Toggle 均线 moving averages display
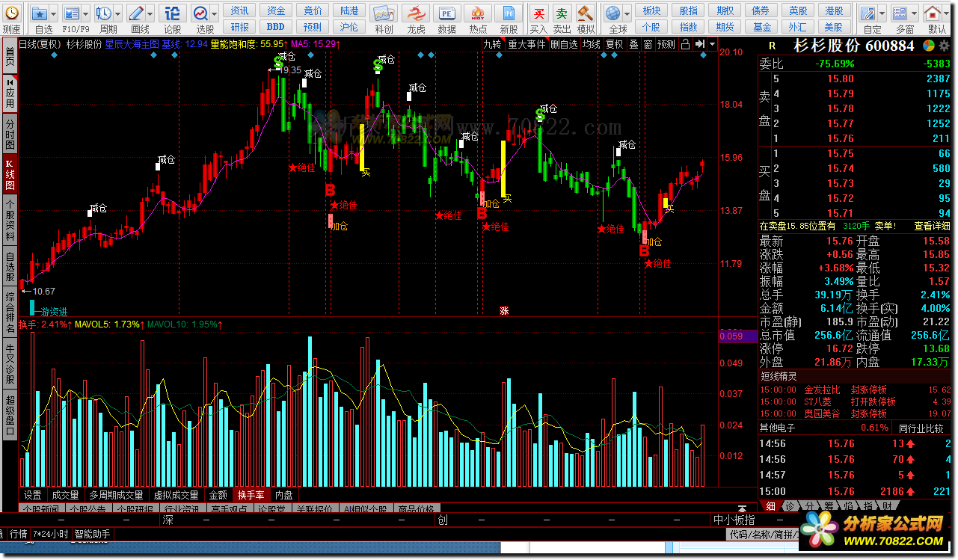Viewport: 958px width, 560px height. (x=592, y=44)
